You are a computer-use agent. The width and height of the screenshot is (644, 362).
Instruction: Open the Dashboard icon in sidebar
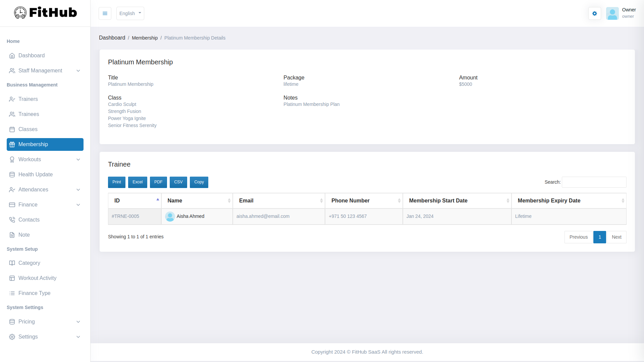[12, 56]
